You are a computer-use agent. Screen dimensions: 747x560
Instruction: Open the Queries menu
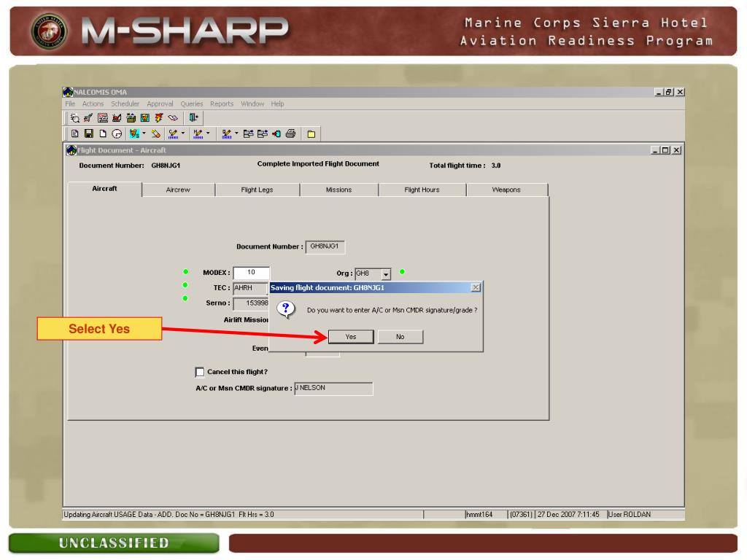pyautogui.click(x=192, y=104)
